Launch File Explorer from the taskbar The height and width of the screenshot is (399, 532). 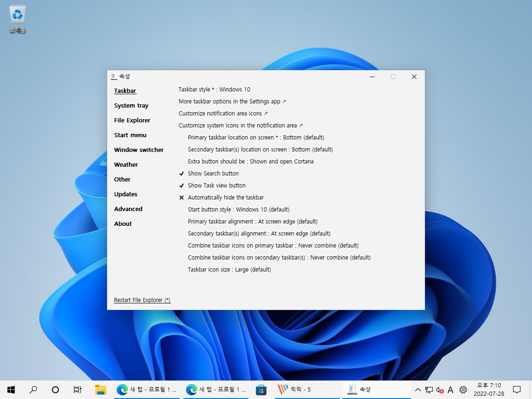coord(100,390)
